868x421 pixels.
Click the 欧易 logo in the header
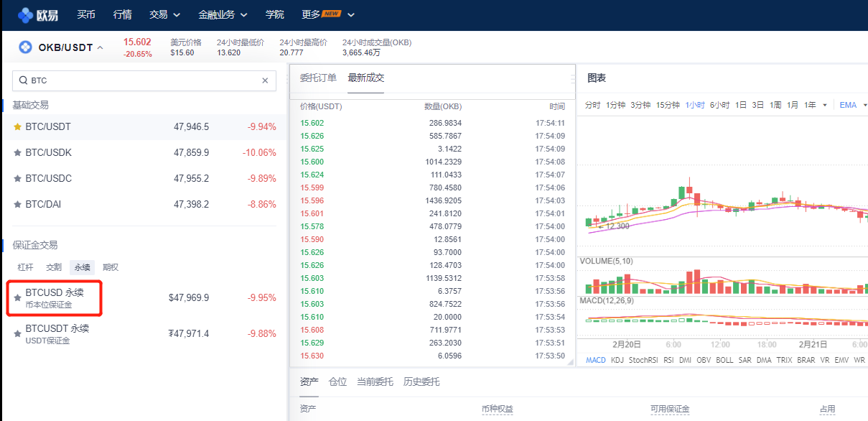(38, 14)
